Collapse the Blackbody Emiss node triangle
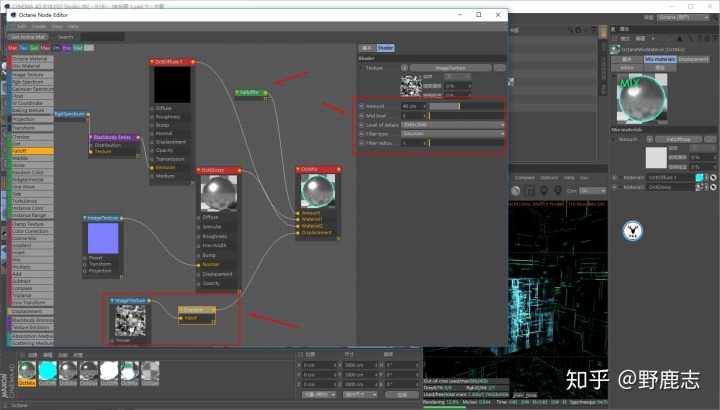 pos(91,137)
